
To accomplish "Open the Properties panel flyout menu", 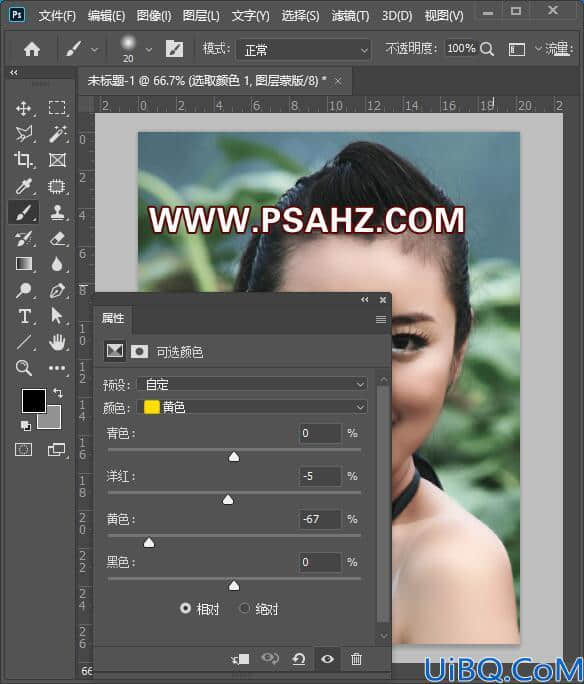I will pos(381,320).
